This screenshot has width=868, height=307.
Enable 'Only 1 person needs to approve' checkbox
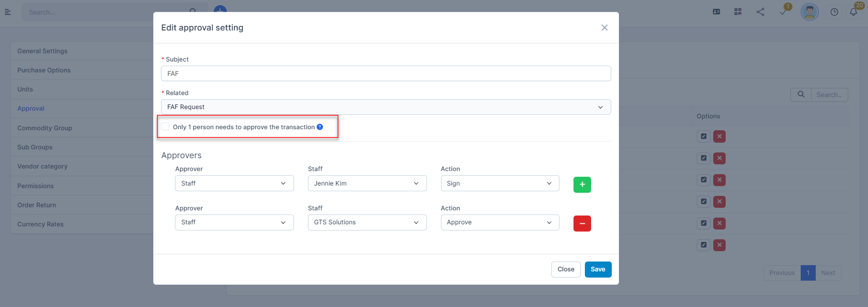[x=166, y=127]
